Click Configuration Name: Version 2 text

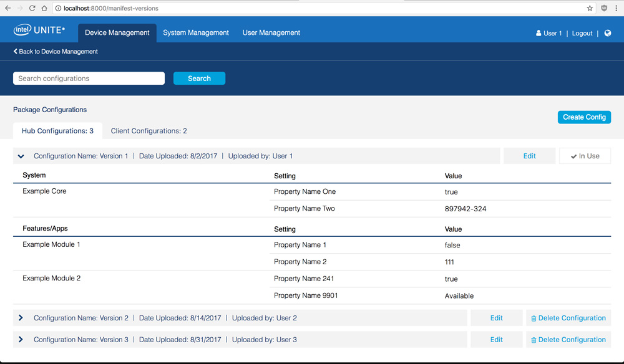[x=81, y=318]
